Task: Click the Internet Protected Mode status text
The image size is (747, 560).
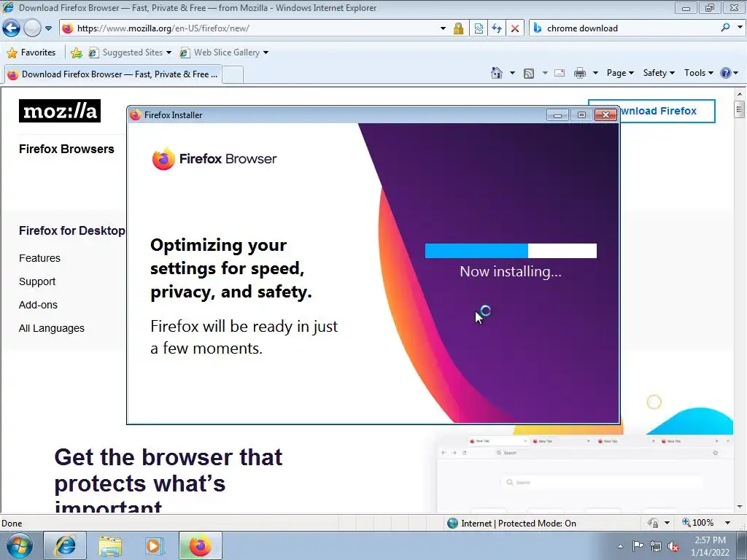Action: [519, 524]
